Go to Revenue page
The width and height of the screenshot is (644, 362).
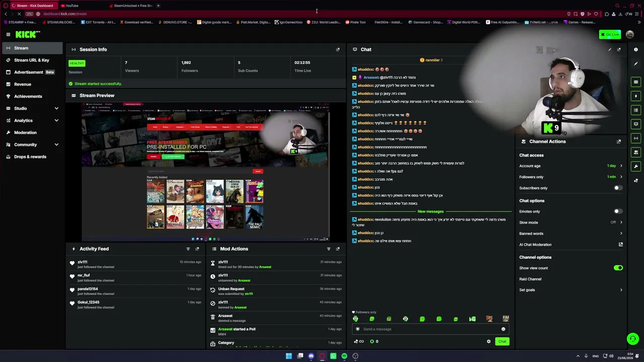pos(33,84)
